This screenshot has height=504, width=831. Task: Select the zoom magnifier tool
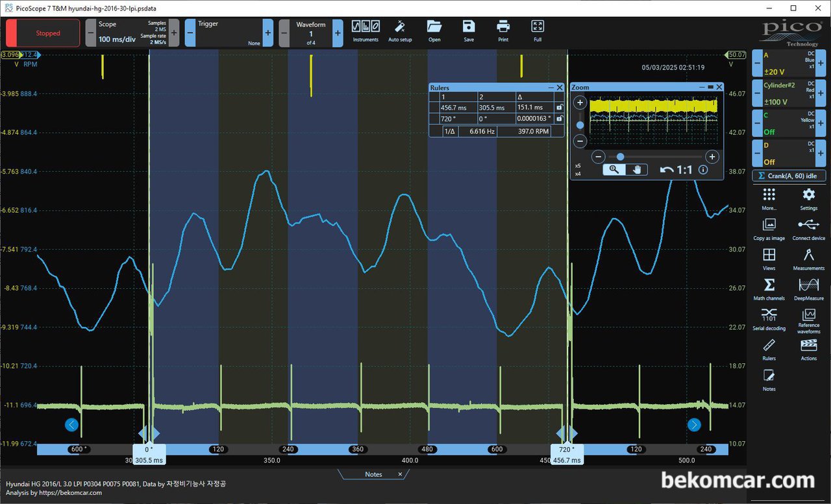614,169
